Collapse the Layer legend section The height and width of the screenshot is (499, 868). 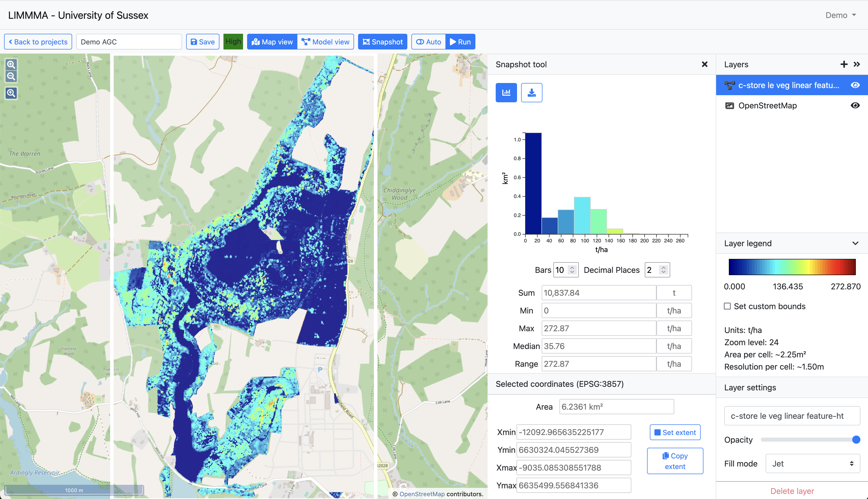click(x=855, y=243)
